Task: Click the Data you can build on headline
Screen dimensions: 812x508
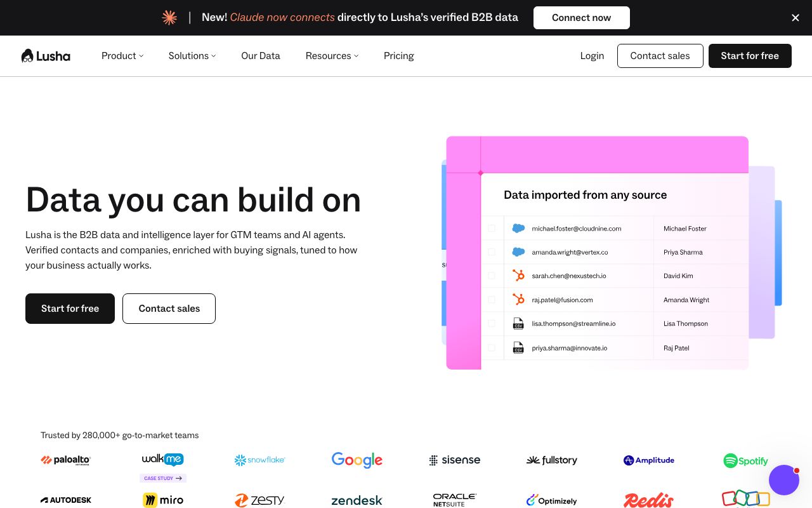Action: [x=193, y=199]
